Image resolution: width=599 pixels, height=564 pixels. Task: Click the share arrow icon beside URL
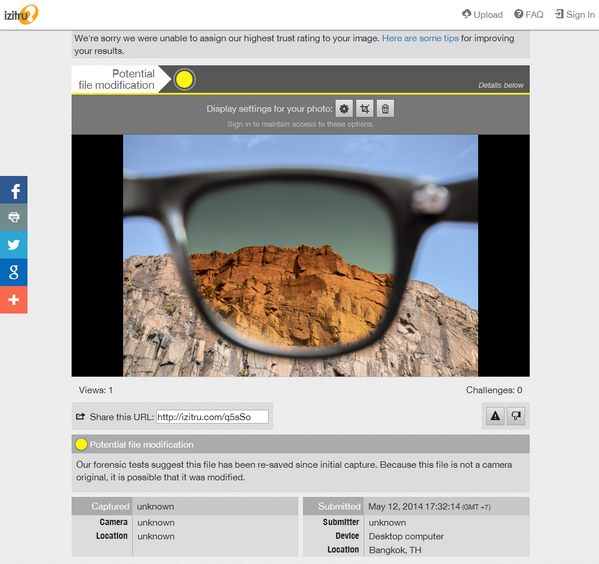pos(80,417)
